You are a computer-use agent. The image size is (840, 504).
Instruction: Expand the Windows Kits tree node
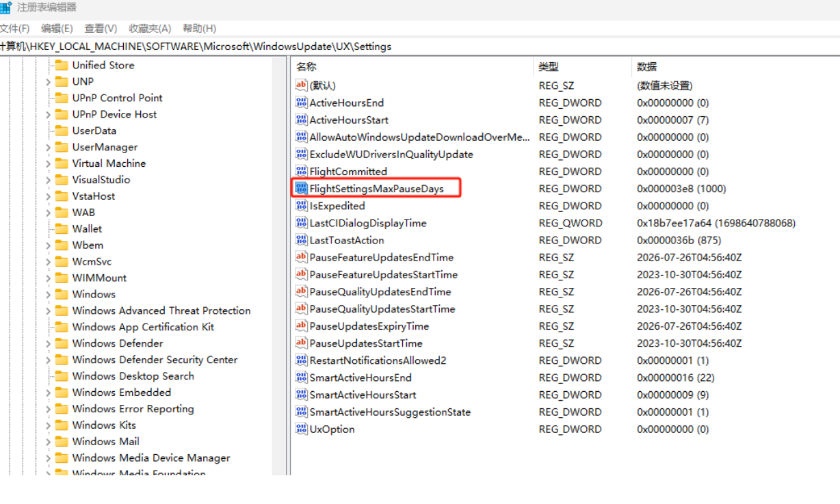48,425
